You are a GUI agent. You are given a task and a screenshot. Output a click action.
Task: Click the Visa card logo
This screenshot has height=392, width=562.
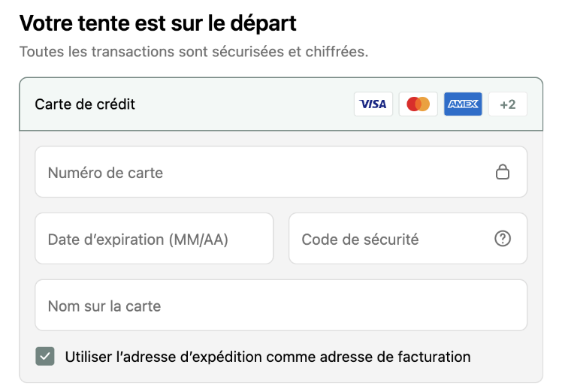tap(373, 104)
